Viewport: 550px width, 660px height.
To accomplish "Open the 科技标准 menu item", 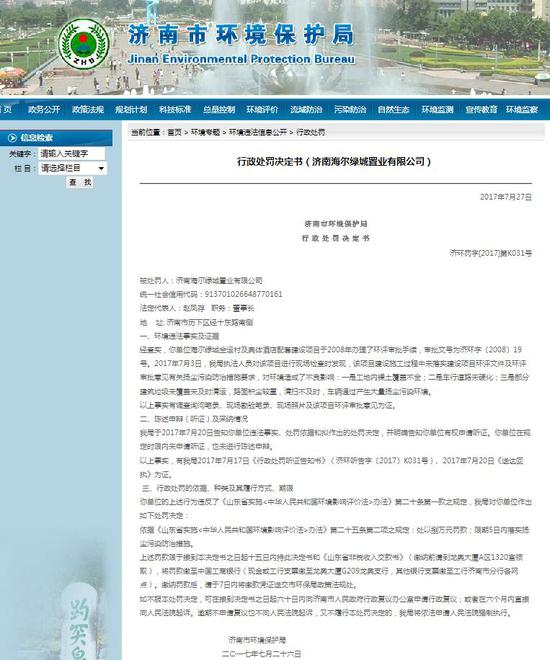I will (175, 109).
